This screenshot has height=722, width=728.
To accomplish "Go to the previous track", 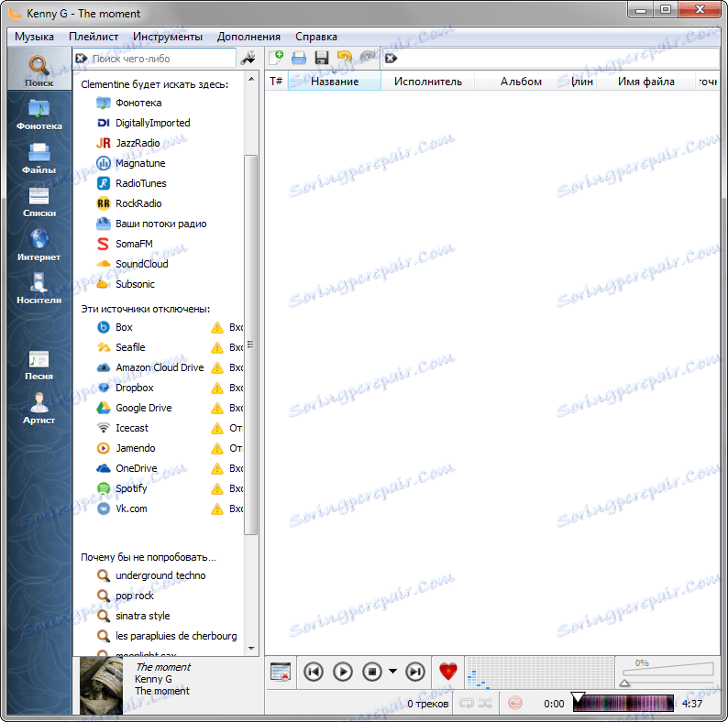I will (314, 672).
